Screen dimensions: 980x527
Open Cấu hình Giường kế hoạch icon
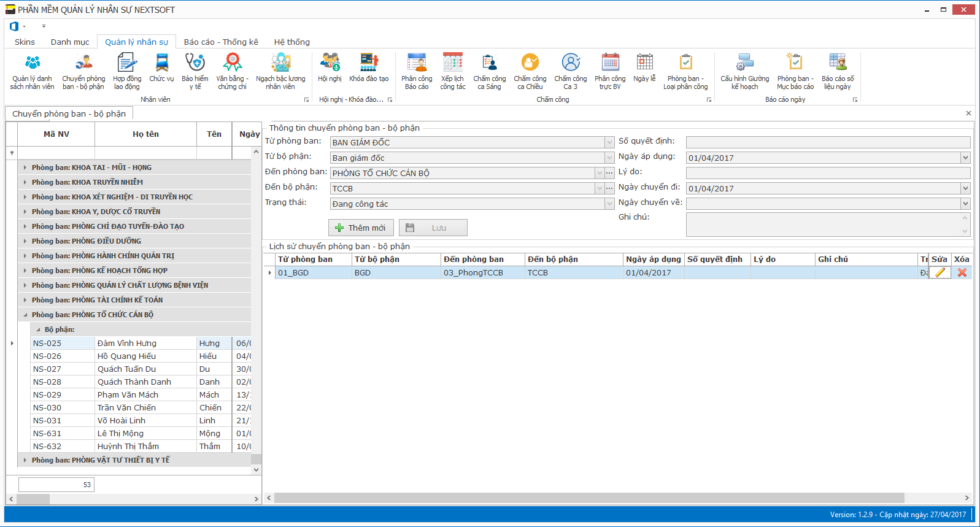pos(744,71)
